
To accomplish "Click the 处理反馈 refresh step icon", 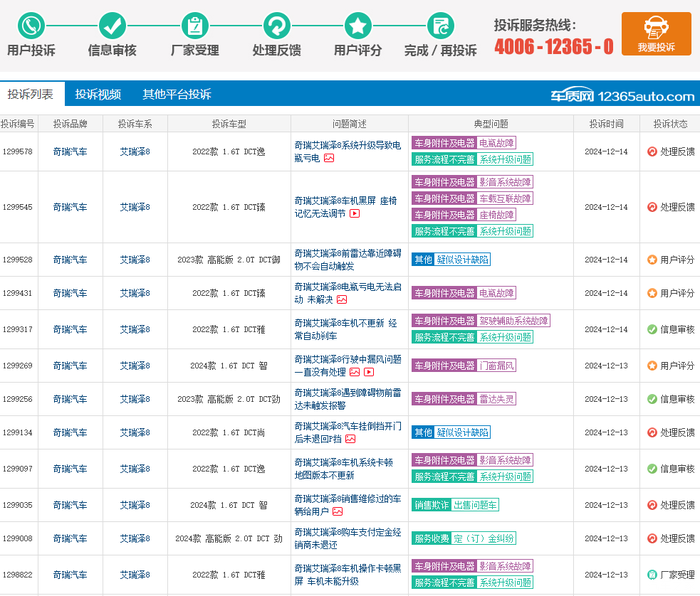I will point(276,26).
